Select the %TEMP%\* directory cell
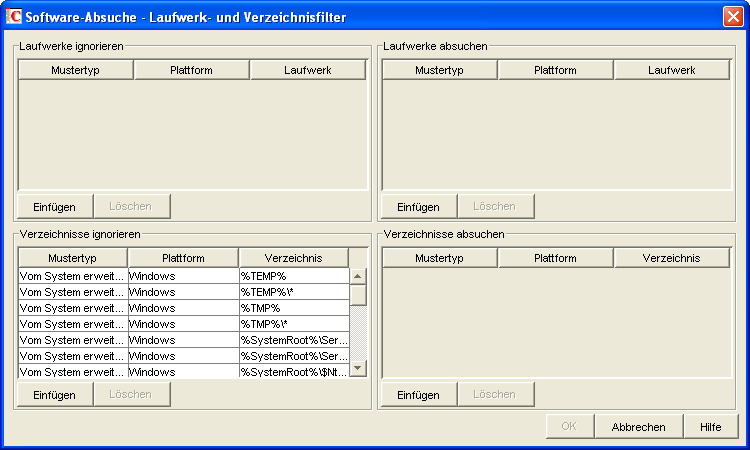The height and width of the screenshot is (450, 750). click(294, 292)
